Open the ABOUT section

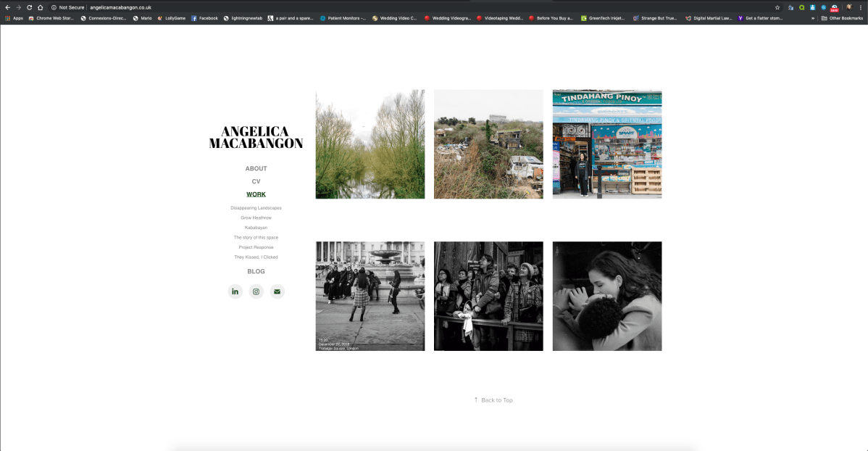click(256, 167)
